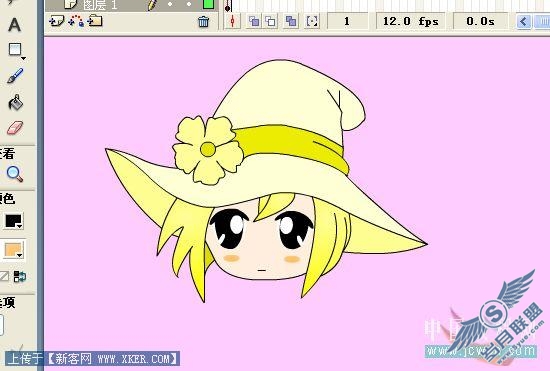This screenshot has height=371, width=550.
Task: Delete layer using the trash icon
Action: (x=203, y=22)
